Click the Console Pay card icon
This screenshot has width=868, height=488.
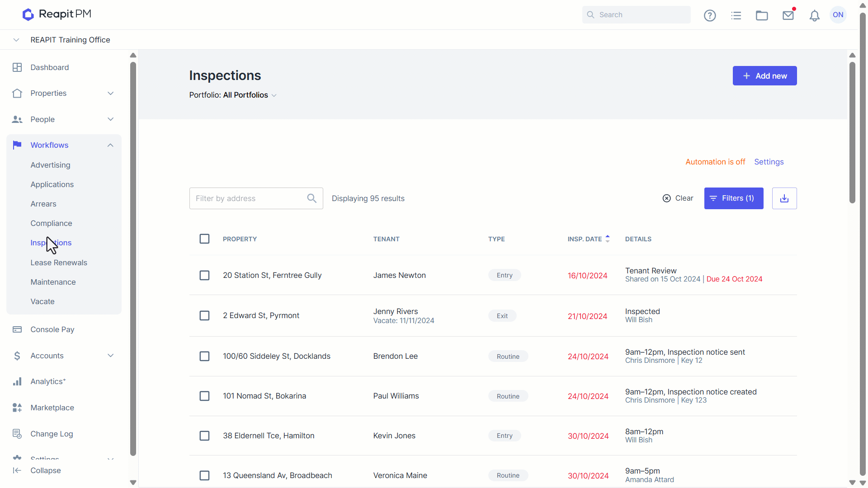(17, 329)
